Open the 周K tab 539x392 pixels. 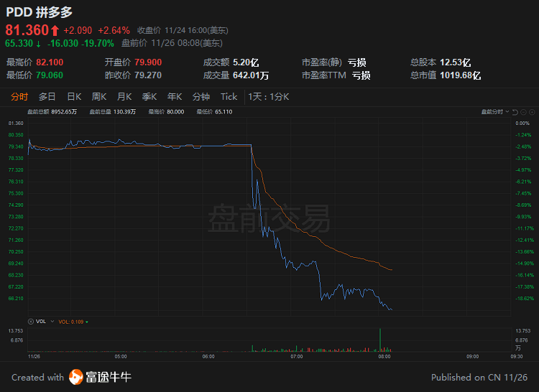coord(99,97)
